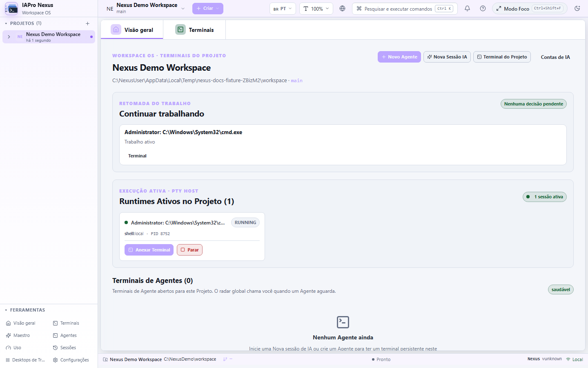
Task: Toggle dark mode with the moon icon
Action: pyautogui.click(x=577, y=9)
